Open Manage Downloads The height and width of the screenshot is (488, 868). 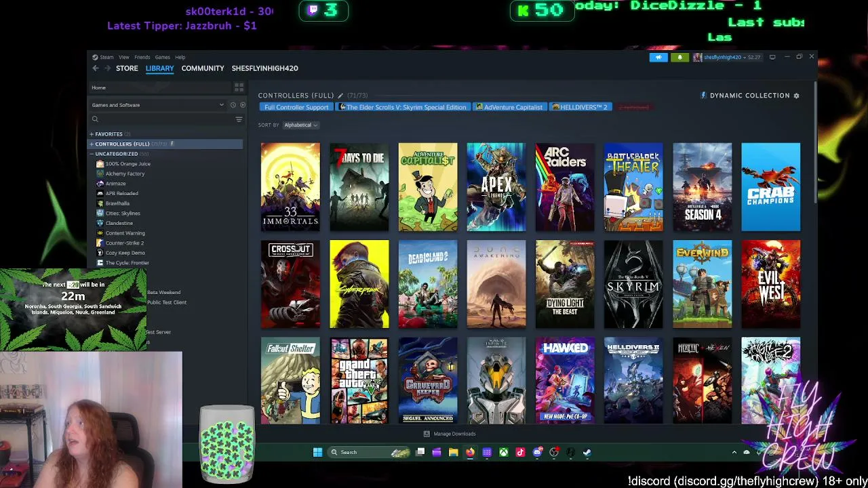450,434
